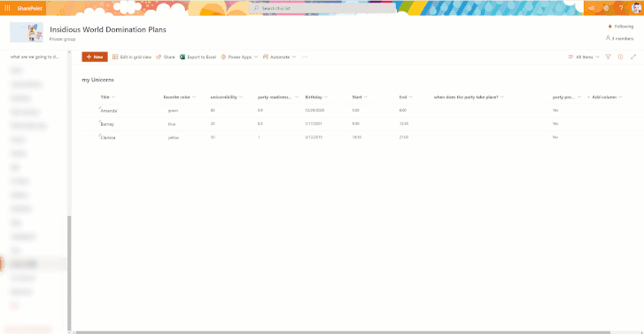Click the 12/29/2020 birthday cell
The width and height of the screenshot is (644, 334).
coord(314,110)
